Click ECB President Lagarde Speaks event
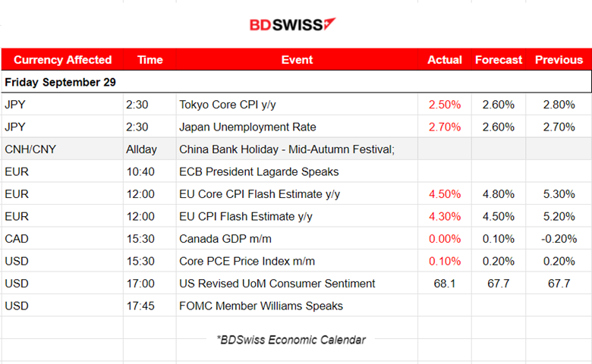 pyautogui.click(x=259, y=171)
